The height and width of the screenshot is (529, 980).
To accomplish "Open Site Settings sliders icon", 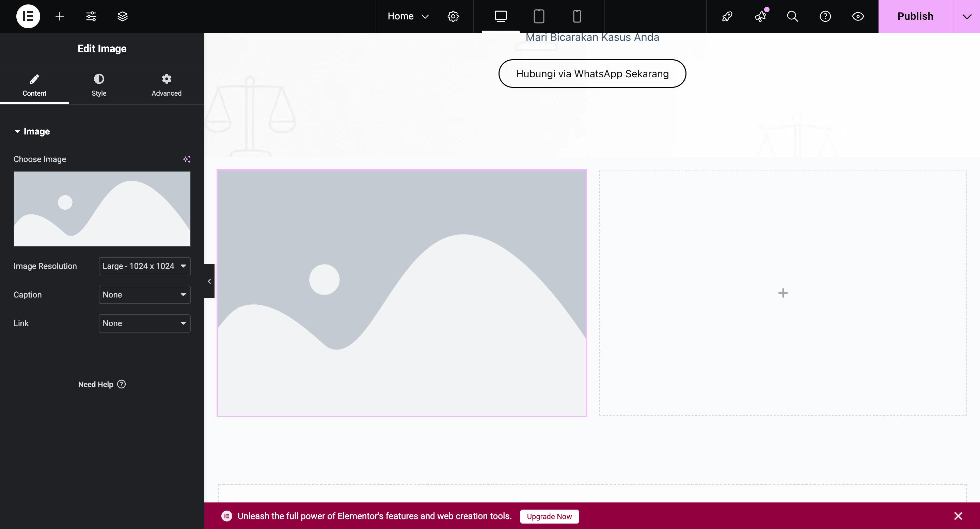I will pyautogui.click(x=91, y=16).
